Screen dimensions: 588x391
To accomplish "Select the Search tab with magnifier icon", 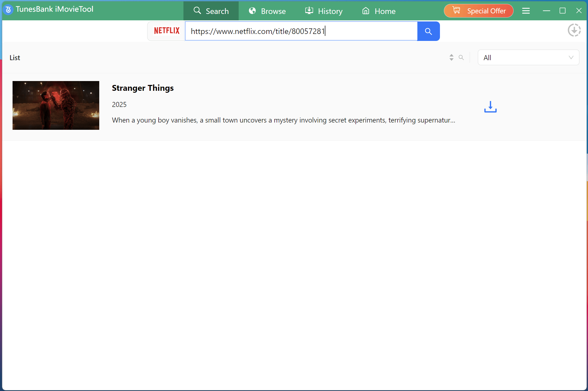I will tap(211, 11).
